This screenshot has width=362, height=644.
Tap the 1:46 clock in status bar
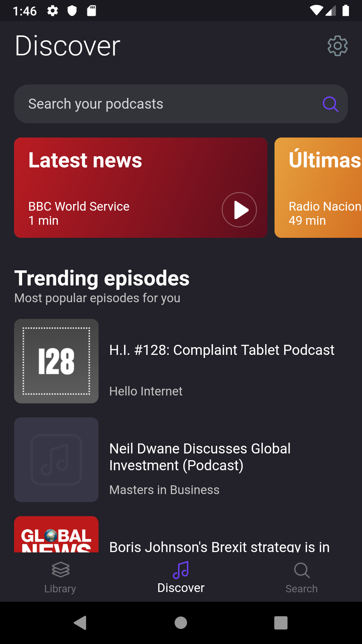(25, 11)
